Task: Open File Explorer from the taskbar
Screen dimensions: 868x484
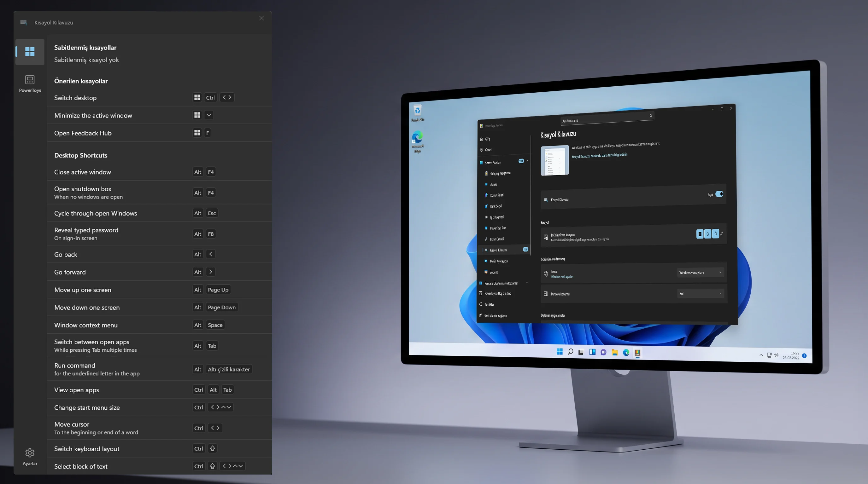Action: click(x=615, y=352)
